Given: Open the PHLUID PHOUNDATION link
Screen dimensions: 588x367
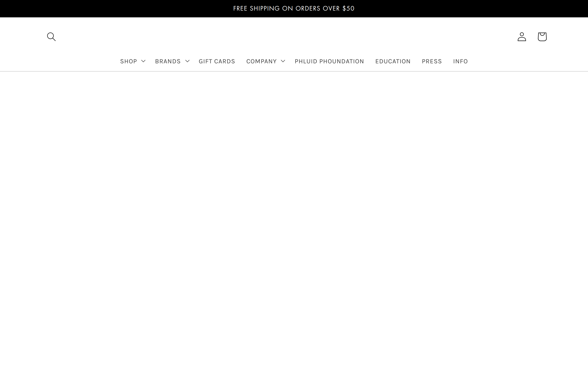Looking at the screenshot, I should (329, 61).
